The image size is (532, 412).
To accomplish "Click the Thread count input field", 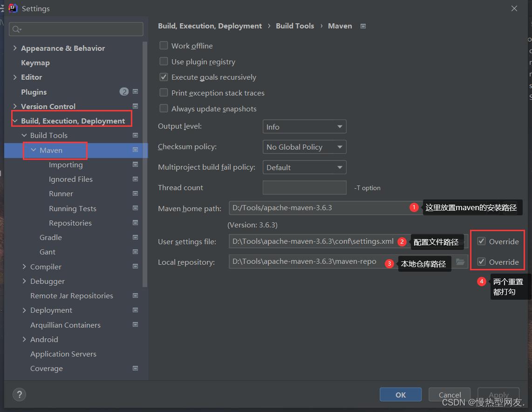I will pyautogui.click(x=304, y=188).
